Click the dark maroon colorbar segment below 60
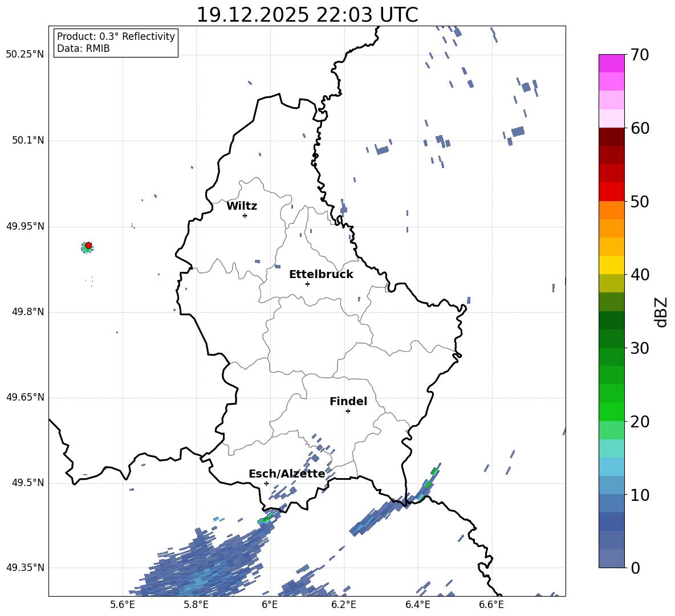The height and width of the screenshot is (616, 675). (612, 137)
